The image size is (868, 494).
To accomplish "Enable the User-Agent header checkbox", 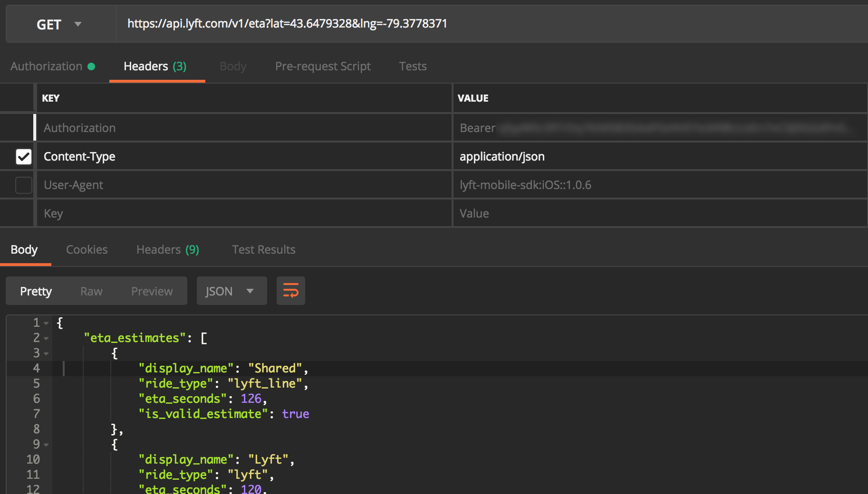I will pyautogui.click(x=24, y=185).
